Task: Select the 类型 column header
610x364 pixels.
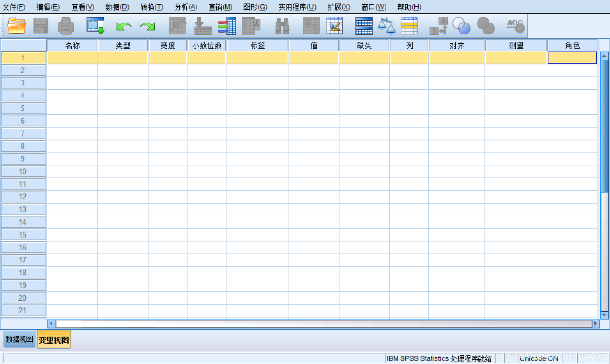Action: coord(123,45)
